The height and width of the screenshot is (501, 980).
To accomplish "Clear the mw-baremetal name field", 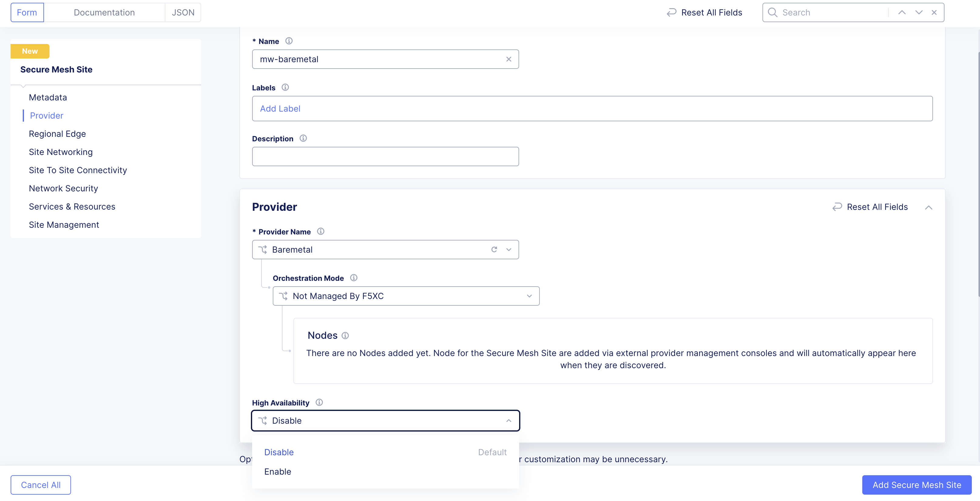I will tap(508, 59).
